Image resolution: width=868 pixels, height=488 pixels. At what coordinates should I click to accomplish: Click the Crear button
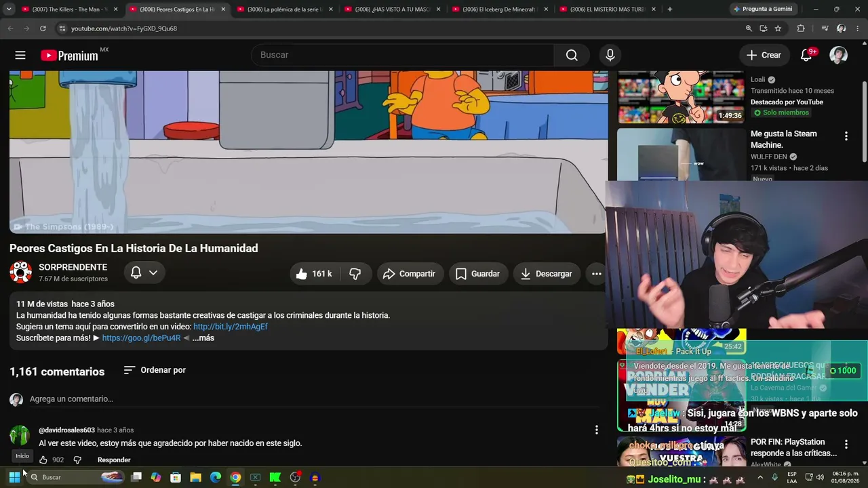pyautogui.click(x=764, y=55)
